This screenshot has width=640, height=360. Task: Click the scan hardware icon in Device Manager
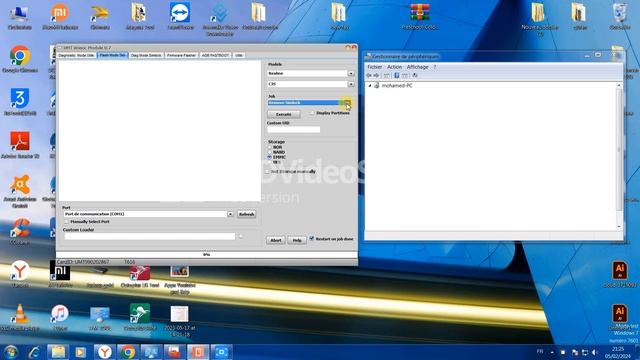click(x=415, y=76)
